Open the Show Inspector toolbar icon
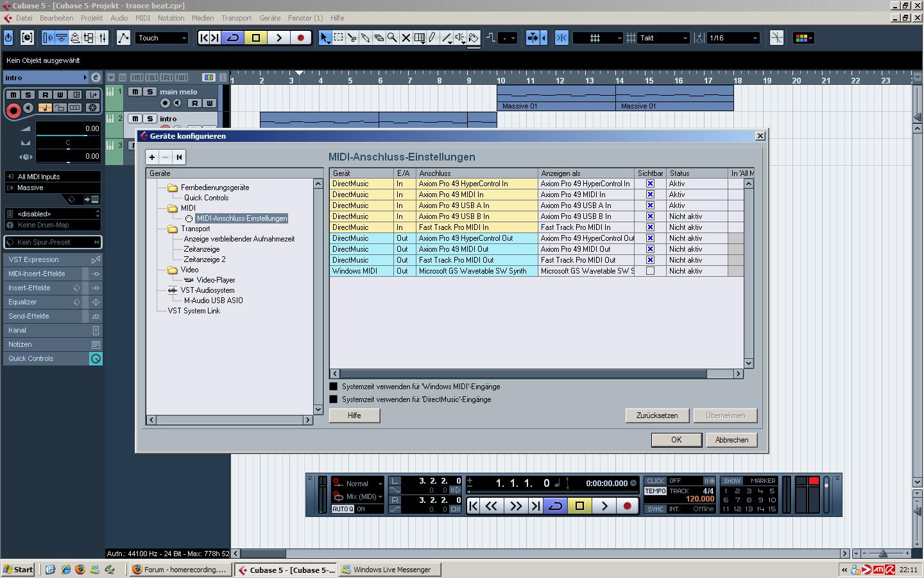This screenshot has height=578, width=924. (47, 38)
